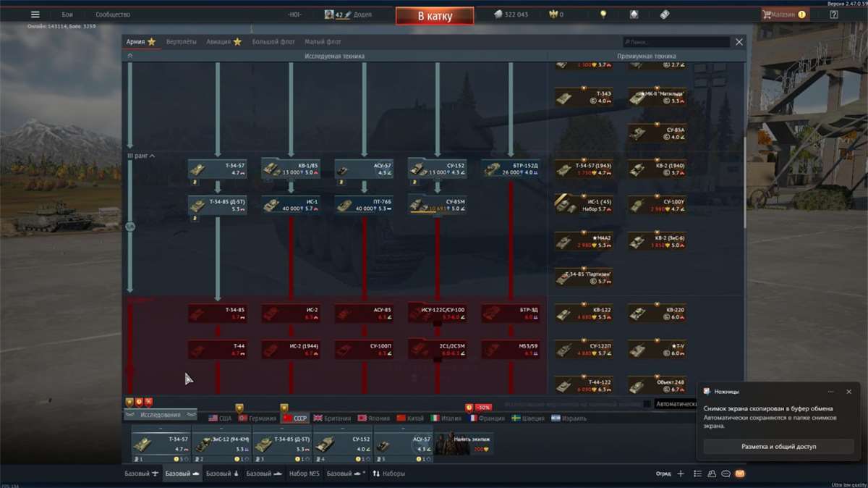Open the Сообщество menu
The width and height of the screenshot is (868, 488).
pos(113,14)
